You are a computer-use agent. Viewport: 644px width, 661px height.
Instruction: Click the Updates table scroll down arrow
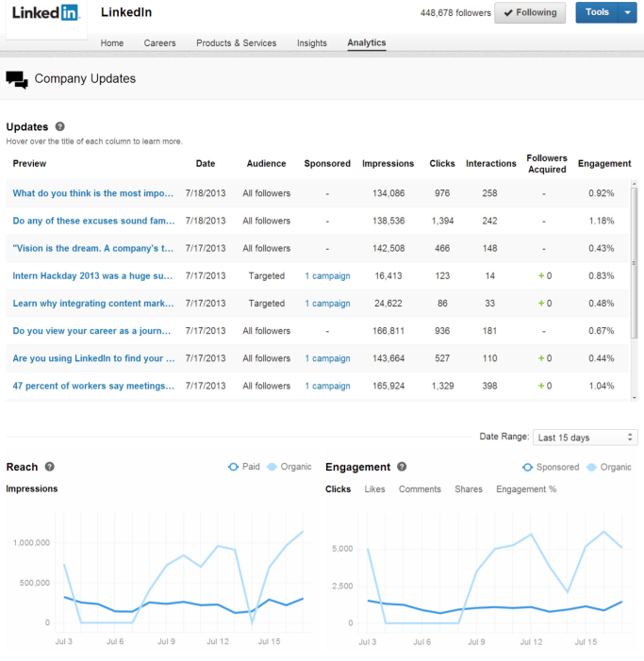[x=634, y=398]
